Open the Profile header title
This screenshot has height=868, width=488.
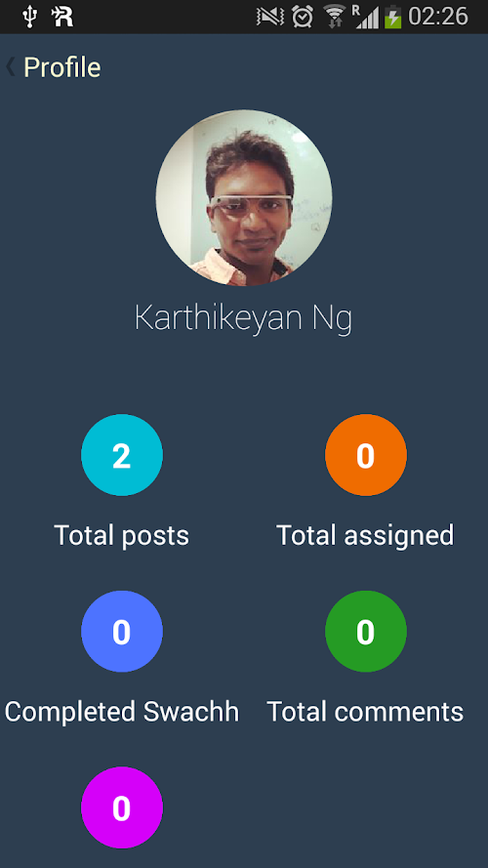61,67
